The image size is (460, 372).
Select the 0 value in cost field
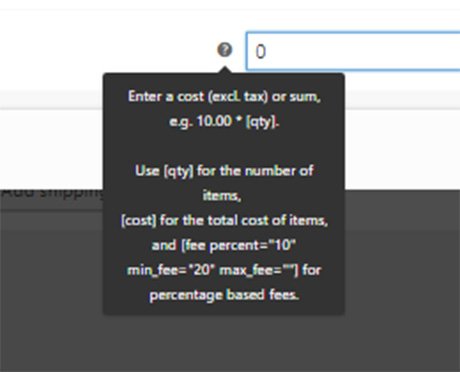pyautogui.click(x=260, y=52)
